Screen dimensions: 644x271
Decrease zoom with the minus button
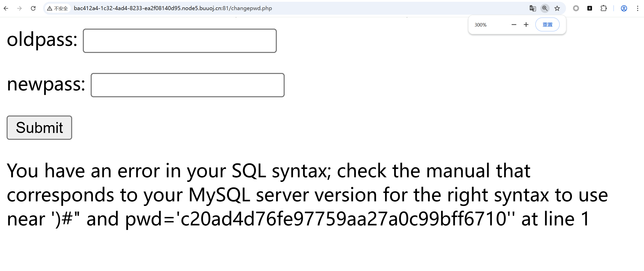514,25
